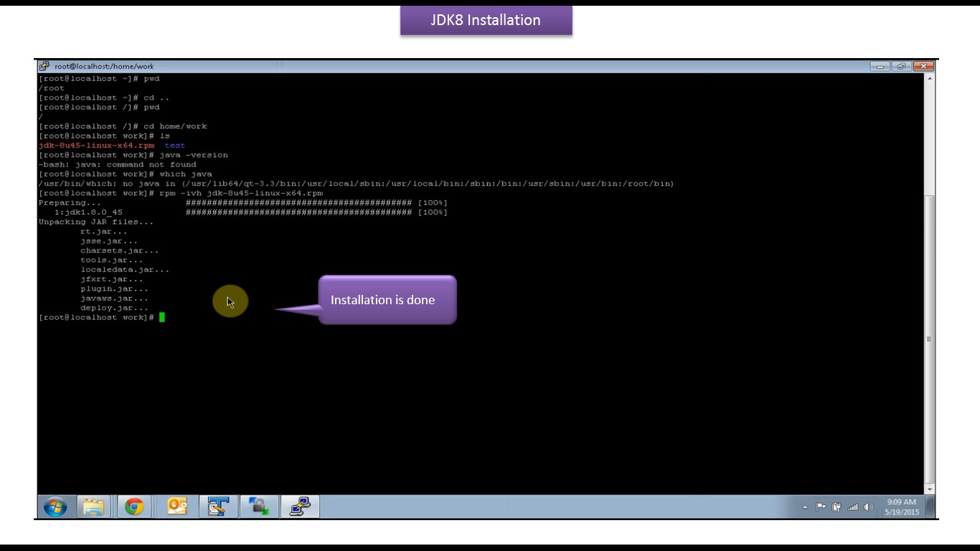Restore down the PuTTY terminal window

[900, 66]
